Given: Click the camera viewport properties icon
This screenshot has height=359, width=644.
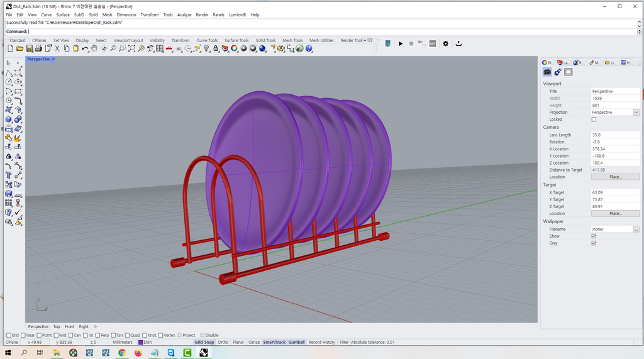Looking at the screenshot, I should 547,72.
